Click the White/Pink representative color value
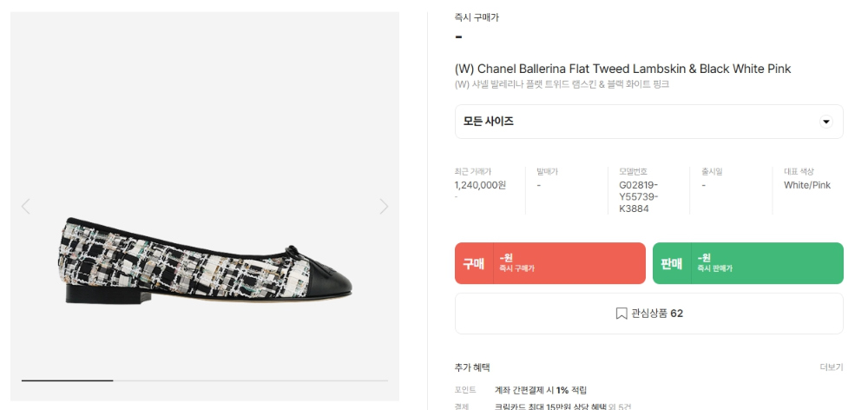Viewport: 868px width, 410px height. click(807, 186)
